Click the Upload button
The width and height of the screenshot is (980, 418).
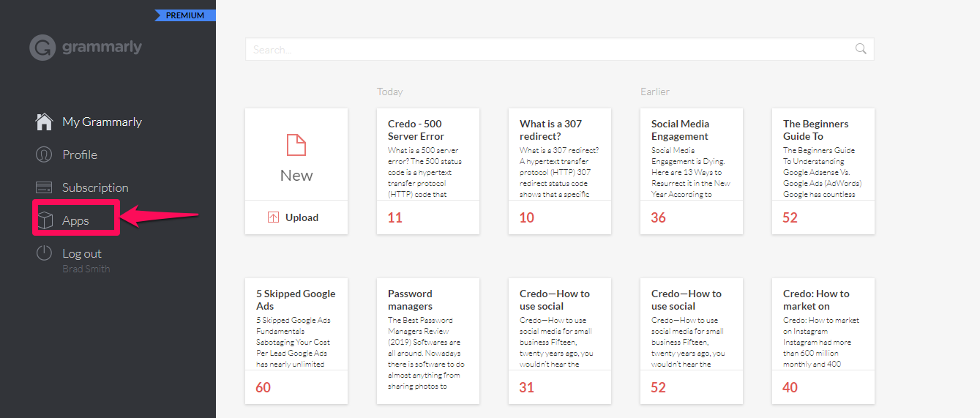[296, 217]
